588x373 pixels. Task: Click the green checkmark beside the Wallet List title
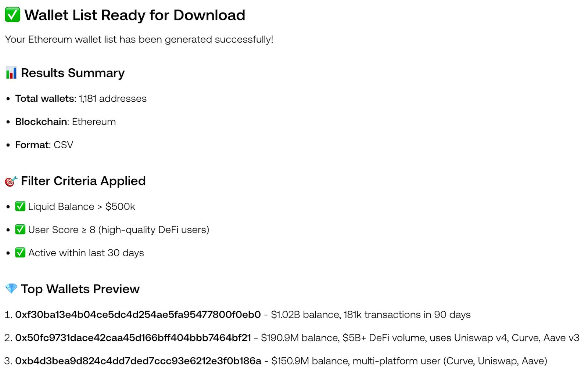tap(12, 15)
